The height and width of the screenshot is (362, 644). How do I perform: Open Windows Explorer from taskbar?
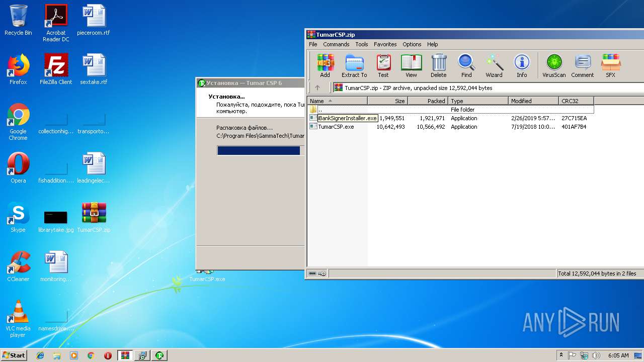57,355
